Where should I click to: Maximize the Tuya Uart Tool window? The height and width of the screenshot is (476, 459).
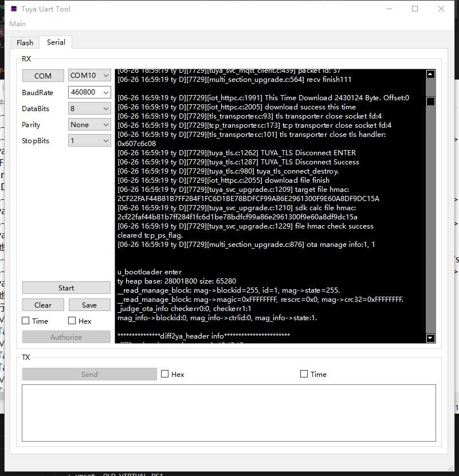click(415, 9)
